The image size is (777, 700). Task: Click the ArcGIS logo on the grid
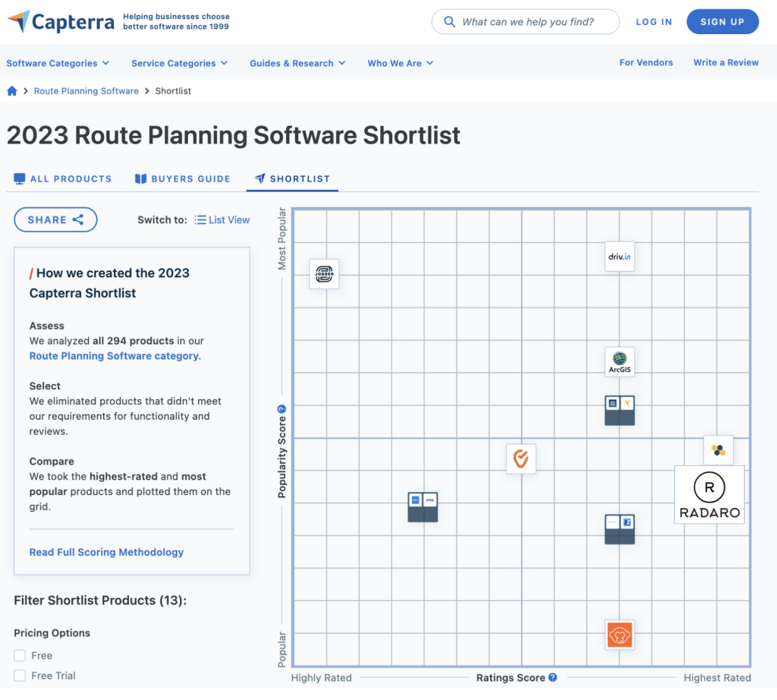coord(619,362)
